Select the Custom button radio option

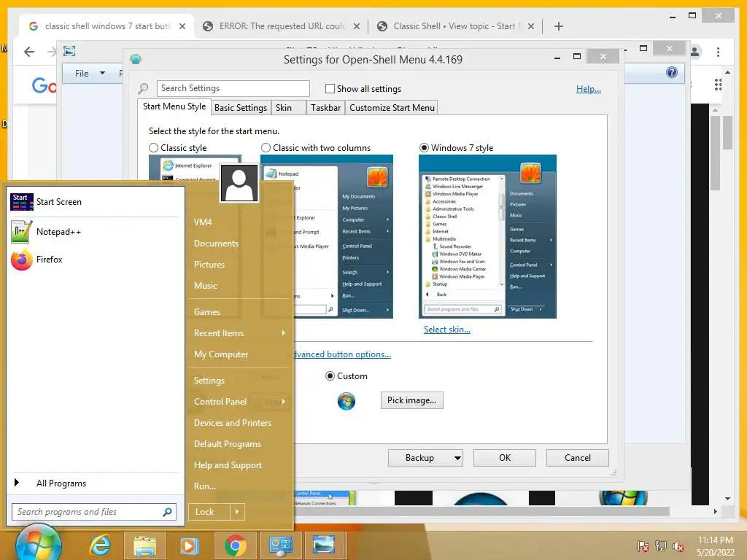[x=330, y=376]
